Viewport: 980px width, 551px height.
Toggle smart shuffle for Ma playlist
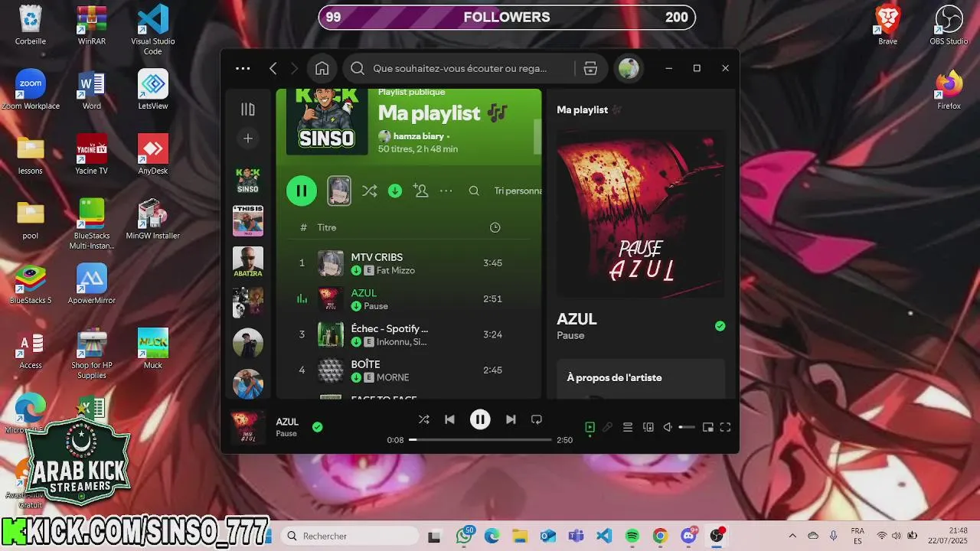click(370, 191)
